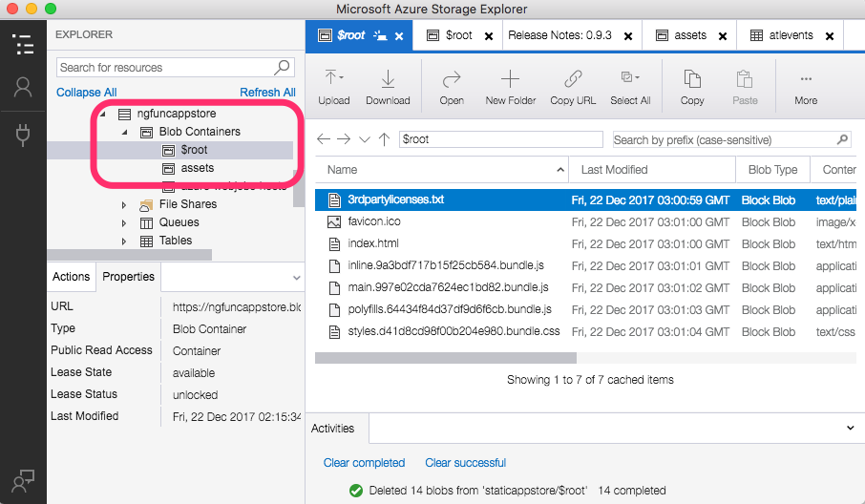
Task: Select main.997e02cda7624ec1bd82.bundle.js row
Action: click(x=585, y=288)
